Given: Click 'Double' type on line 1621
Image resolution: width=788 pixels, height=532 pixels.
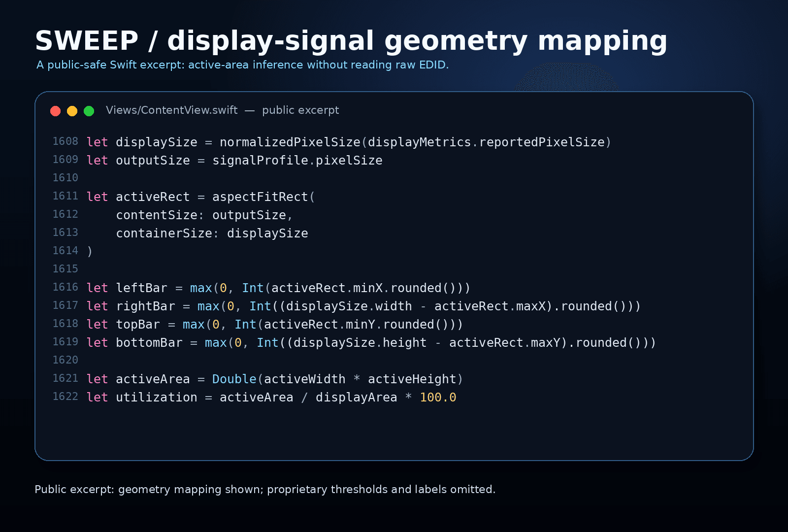Looking at the screenshot, I should click(234, 379).
